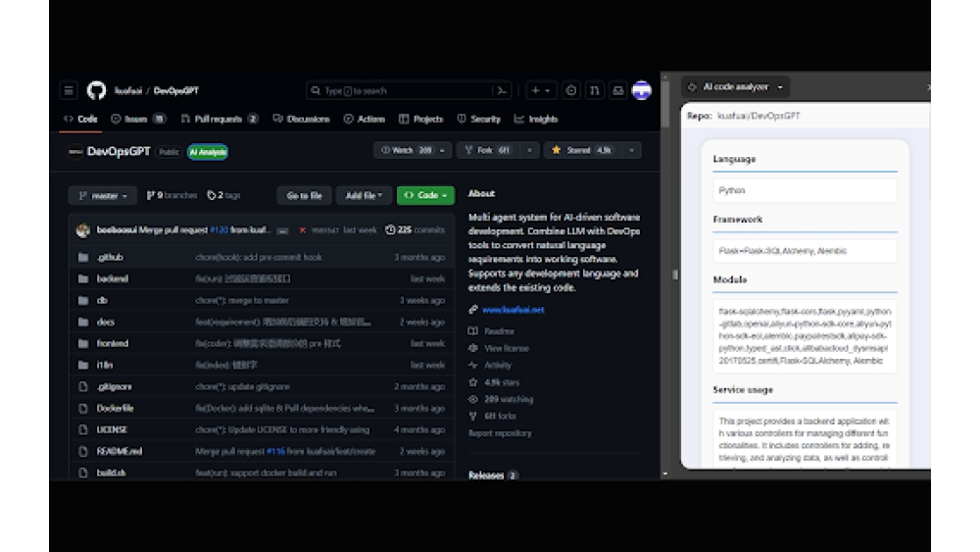This screenshot has height=552, width=980.
Task: Open the .github folder
Action: pos(110,257)
